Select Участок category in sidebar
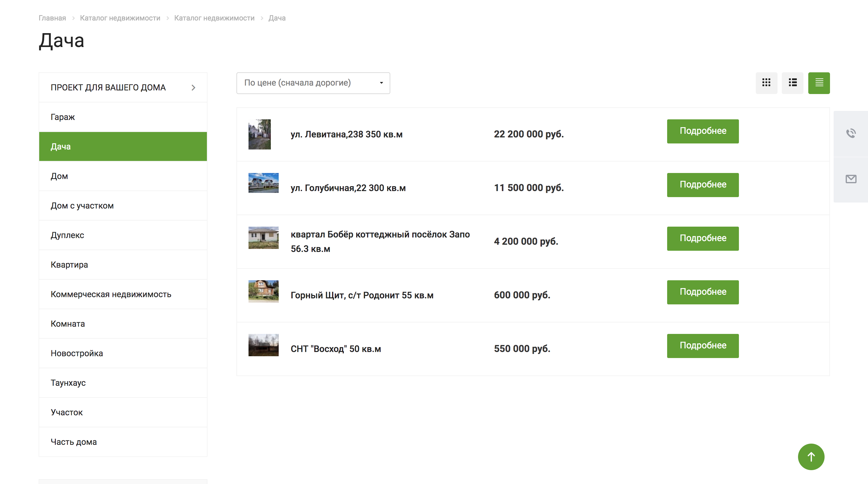 (67, 412)
